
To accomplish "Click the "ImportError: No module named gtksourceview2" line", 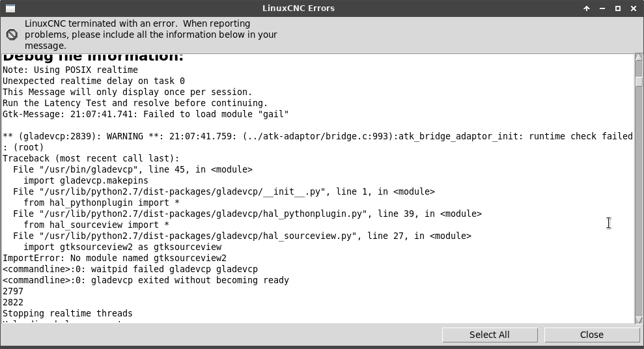I will pyautogui.click(x=115, y=258).
